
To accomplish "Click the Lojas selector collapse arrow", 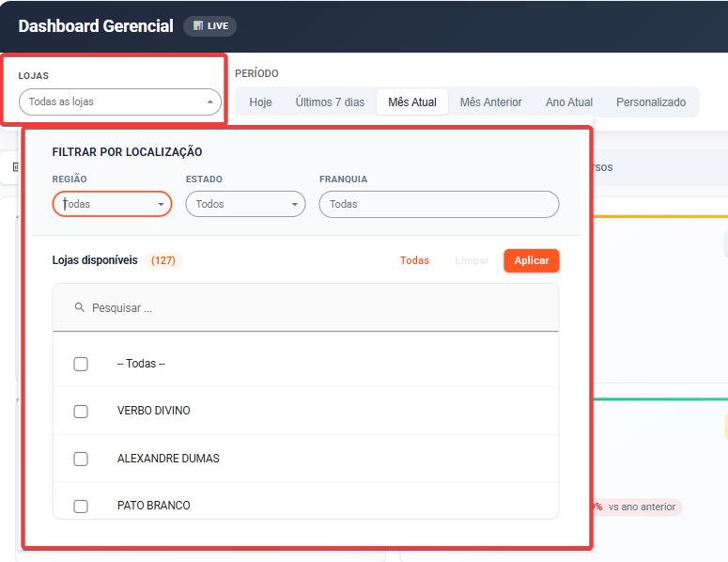I will click(210, 101).
